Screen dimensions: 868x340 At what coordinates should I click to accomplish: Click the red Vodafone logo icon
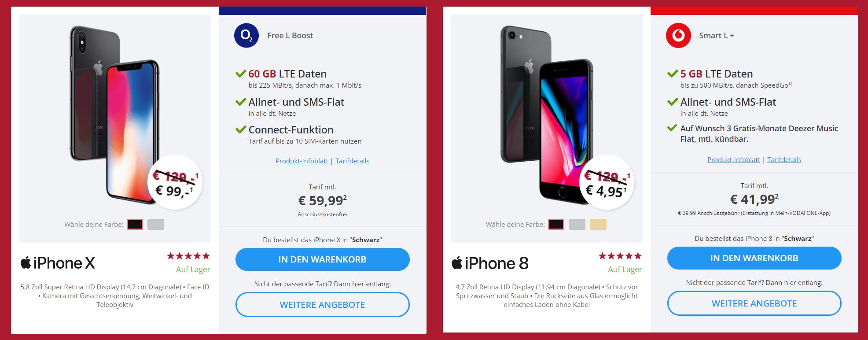(x=678, y=35)
